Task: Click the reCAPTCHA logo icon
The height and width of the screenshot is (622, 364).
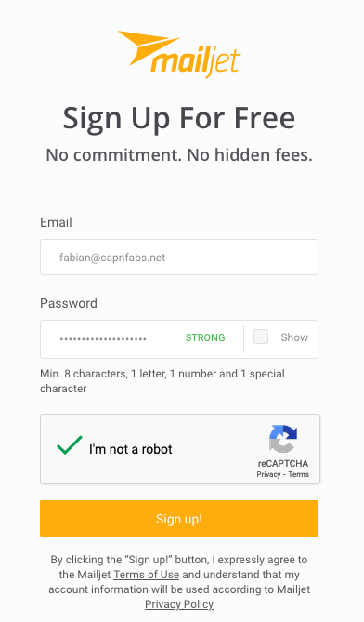Action: 283,439
